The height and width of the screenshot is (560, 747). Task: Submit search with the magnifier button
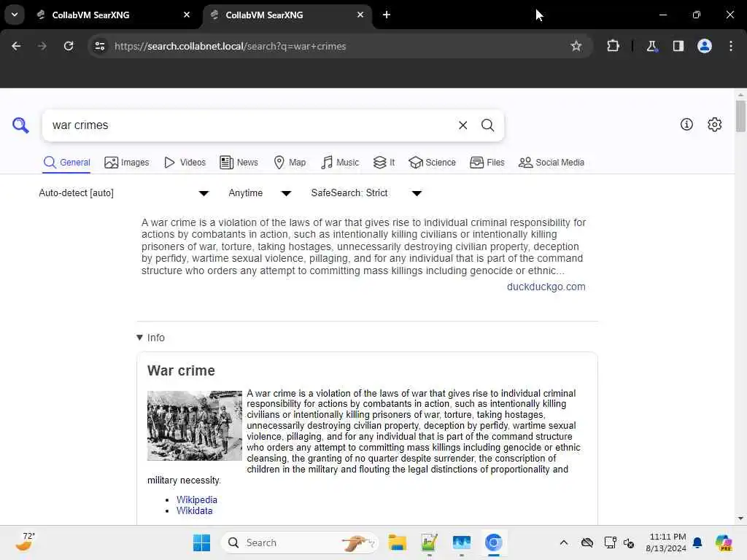pos(487,125)
